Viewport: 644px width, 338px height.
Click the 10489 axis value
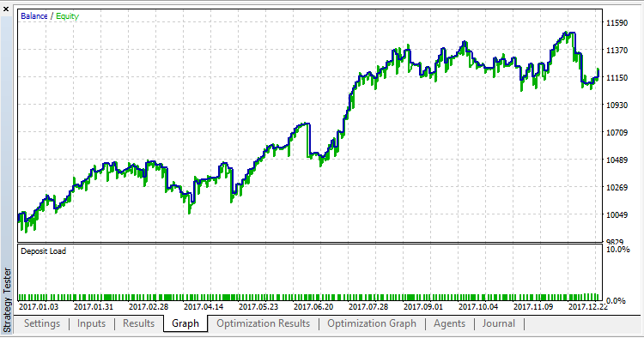(617, 160)
